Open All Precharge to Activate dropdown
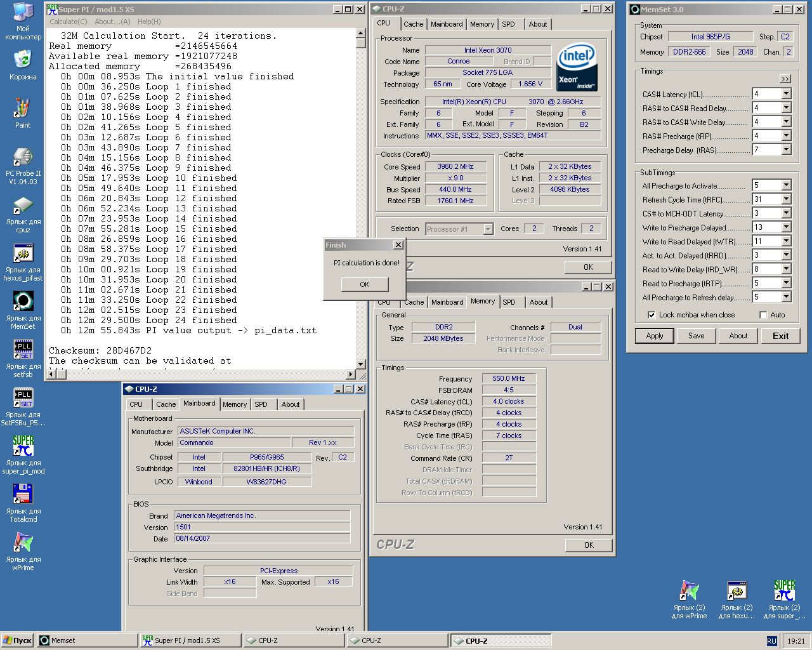The width and height of the screenshot is (812, 650). [787, 185]
